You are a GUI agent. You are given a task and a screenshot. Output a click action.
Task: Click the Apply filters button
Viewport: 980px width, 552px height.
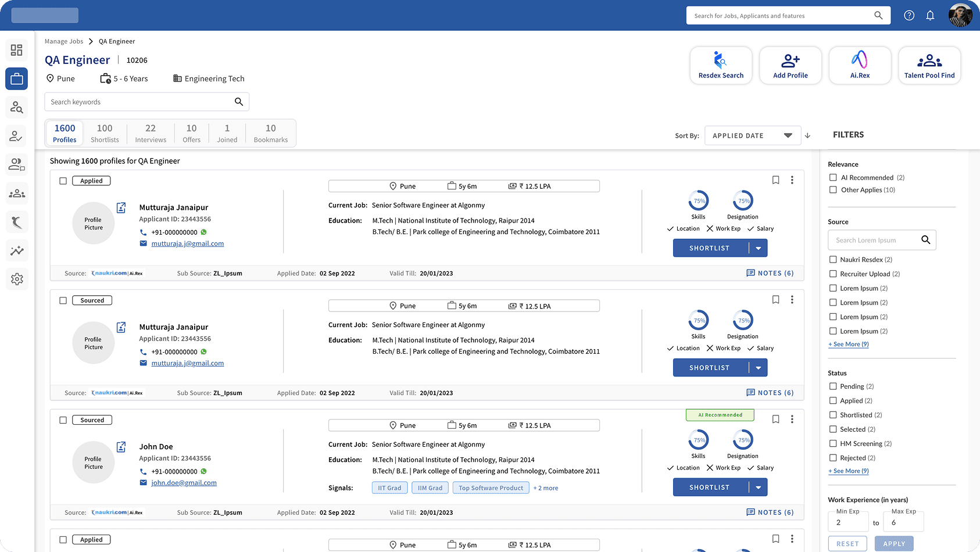pyautogui.click(x=893, y=544)
